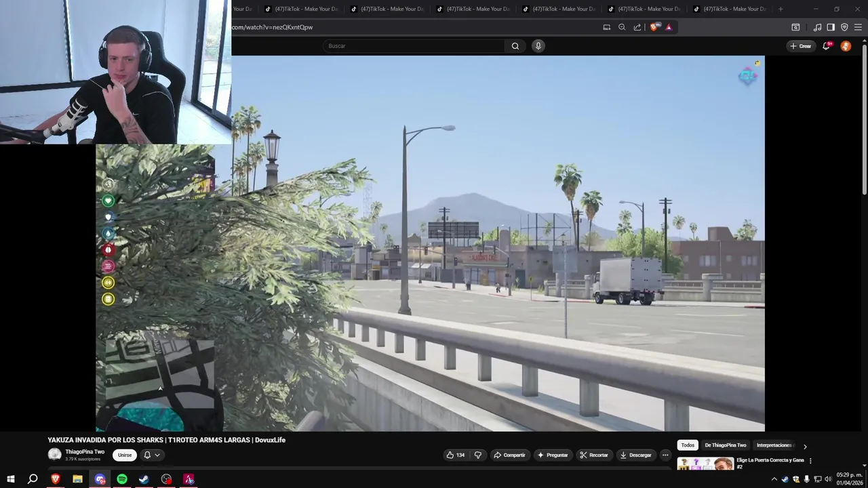
Task: Open YouTube notifications bell
Action: click(827, 46)
